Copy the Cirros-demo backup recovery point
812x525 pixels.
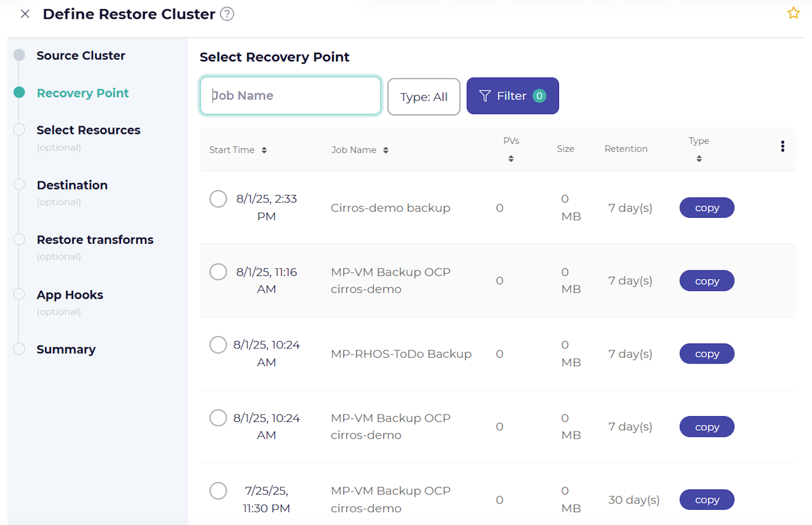pos(706,208)
